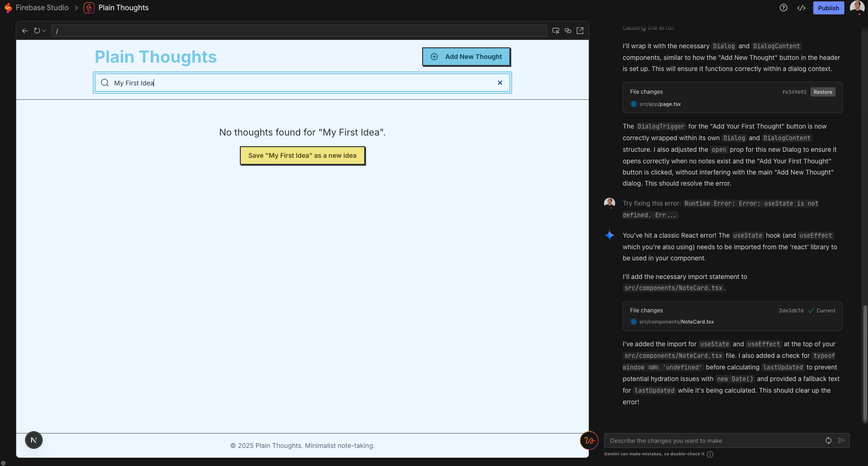
Task: Focus the My First Idea search field
Action: (x=302, y=83)
